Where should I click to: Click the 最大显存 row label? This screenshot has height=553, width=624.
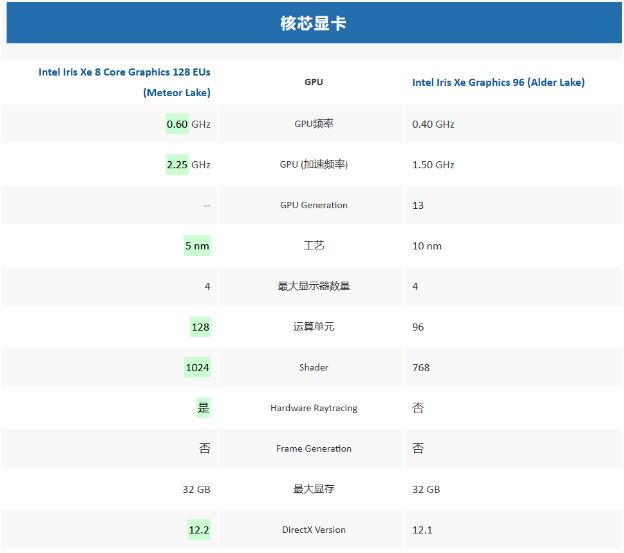[314, 489]
